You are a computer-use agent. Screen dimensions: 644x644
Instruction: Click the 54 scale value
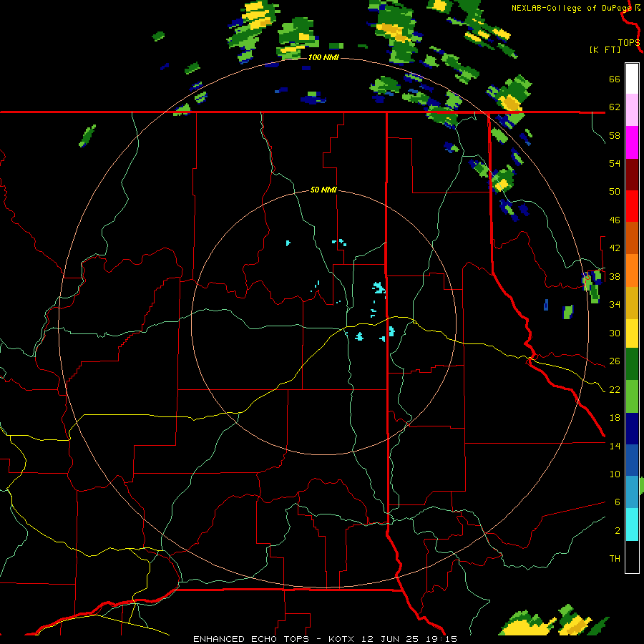(615, 163)
